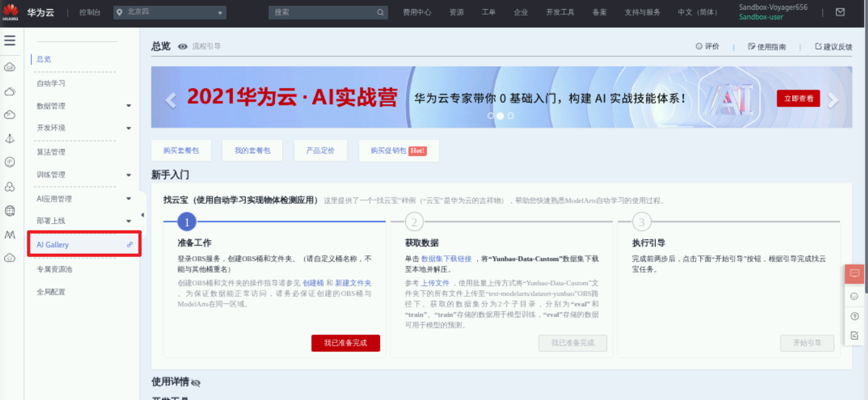Select 算法管理 in sidebar
868x400 pixels.
point(51,152)
